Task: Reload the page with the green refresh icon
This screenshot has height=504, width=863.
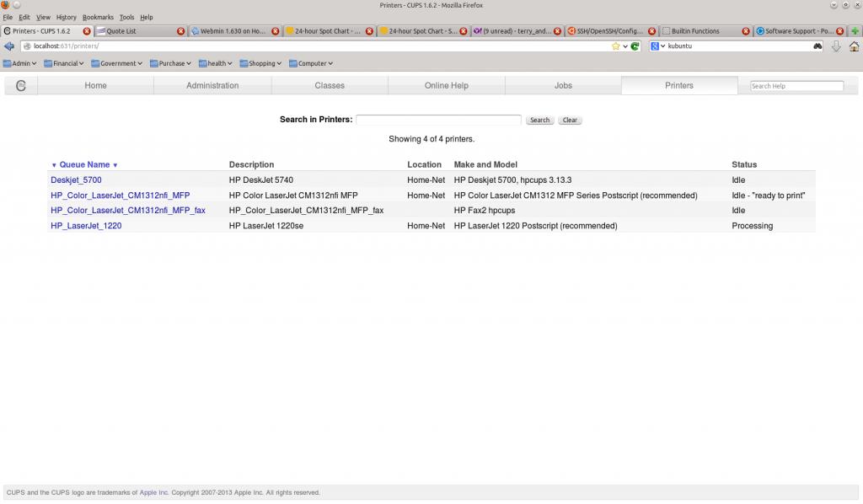Action: pyautogui.click(x=635, y=46)
